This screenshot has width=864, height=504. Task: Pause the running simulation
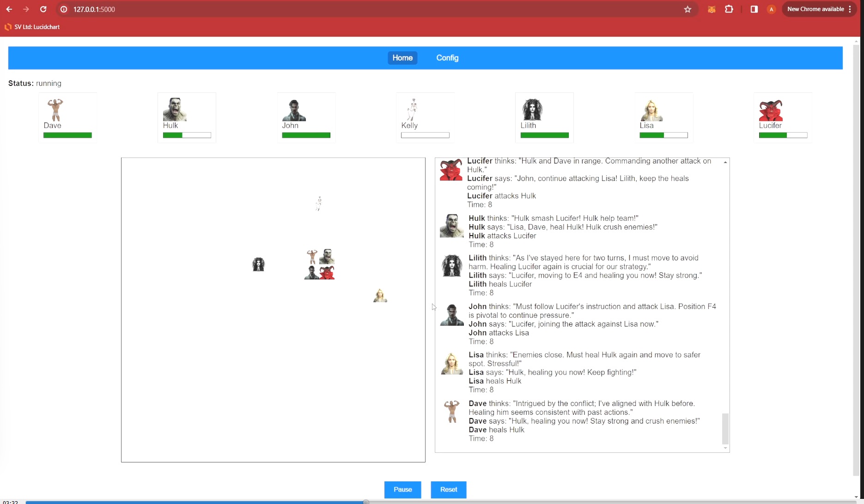click(403, 490)
